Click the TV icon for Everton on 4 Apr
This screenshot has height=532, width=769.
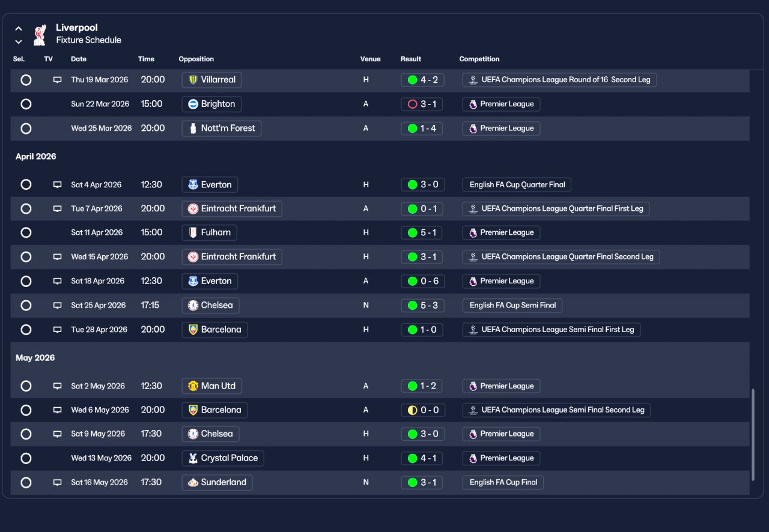58,185
